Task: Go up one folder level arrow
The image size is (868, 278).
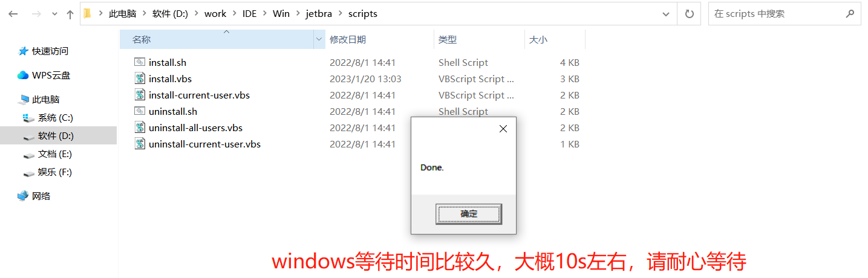Action: pos(70,14)
